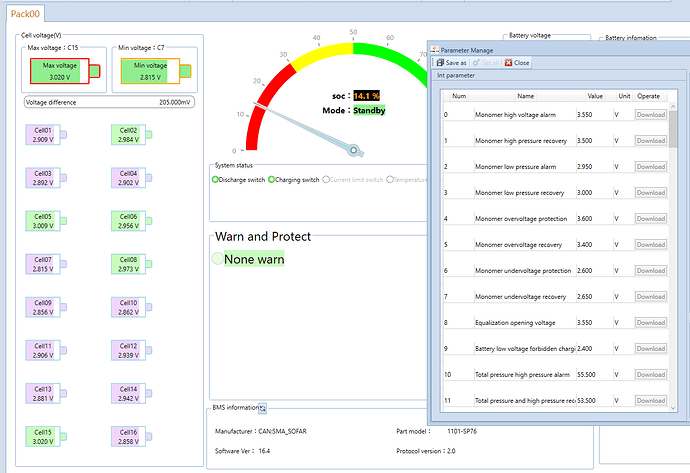The image size is (690, 473).
Task: Click the parameter list vertical scrollbar thumb
Action: [673, 128]
